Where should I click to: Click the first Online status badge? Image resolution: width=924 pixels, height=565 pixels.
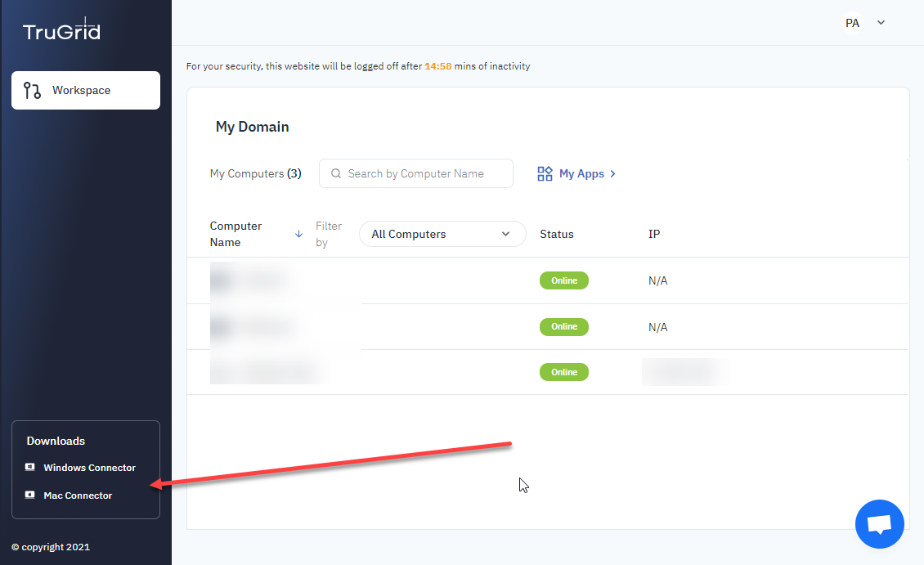pyautogui.click(x=564, y=280)
